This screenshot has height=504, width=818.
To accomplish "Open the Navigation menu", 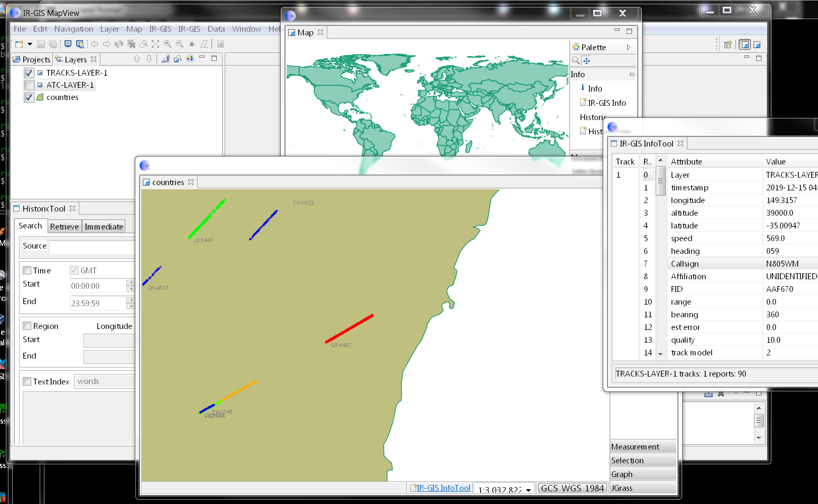I will 73,29.
